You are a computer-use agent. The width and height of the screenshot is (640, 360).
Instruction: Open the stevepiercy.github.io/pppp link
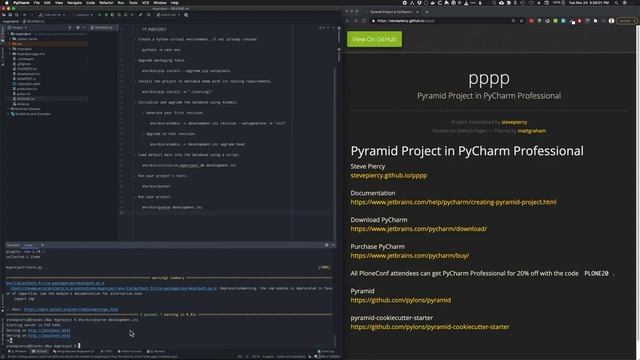pos(389,176)
